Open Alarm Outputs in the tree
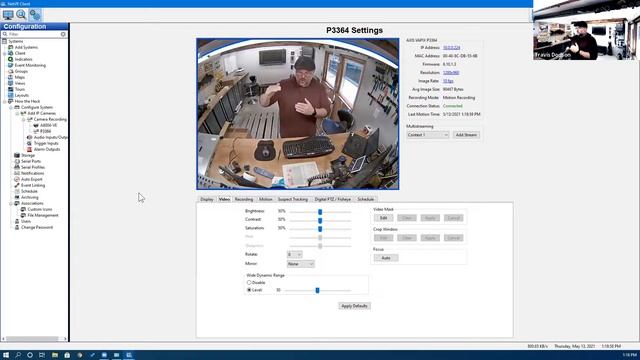640x360 pixels. pos(47,149)
